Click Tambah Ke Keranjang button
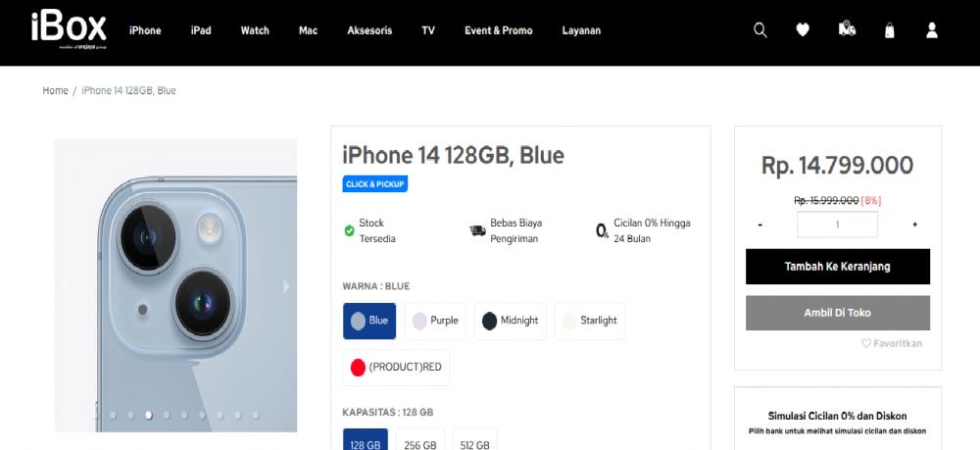 click(838, 267)
